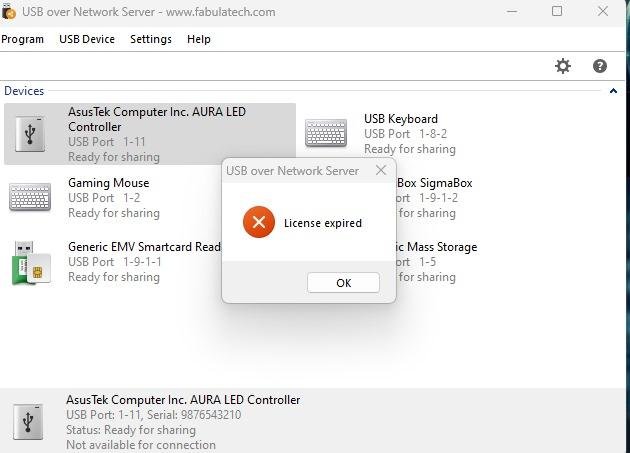Click the help question mark icon
The height and width of the screenshot is (453, 630).
point(600,66)
